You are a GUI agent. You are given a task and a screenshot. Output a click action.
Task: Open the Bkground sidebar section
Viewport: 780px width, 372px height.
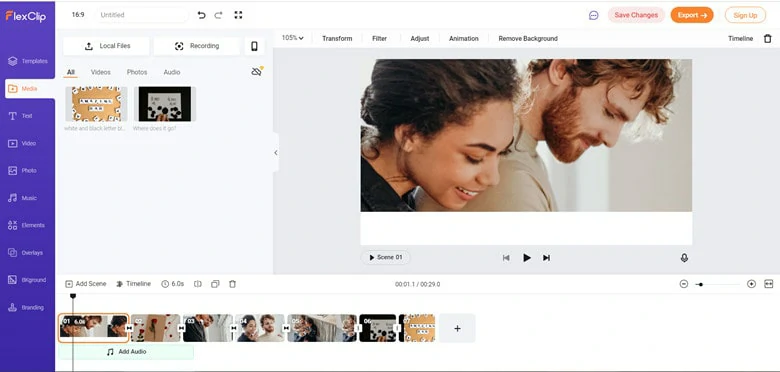click(x=27, y=280)
